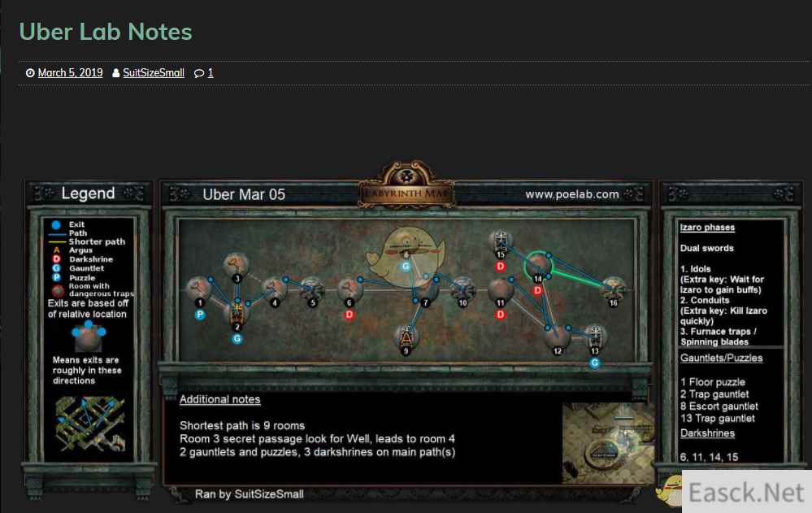Click the room 7 node on the map
812x513 pixels.
coord(427,290)
